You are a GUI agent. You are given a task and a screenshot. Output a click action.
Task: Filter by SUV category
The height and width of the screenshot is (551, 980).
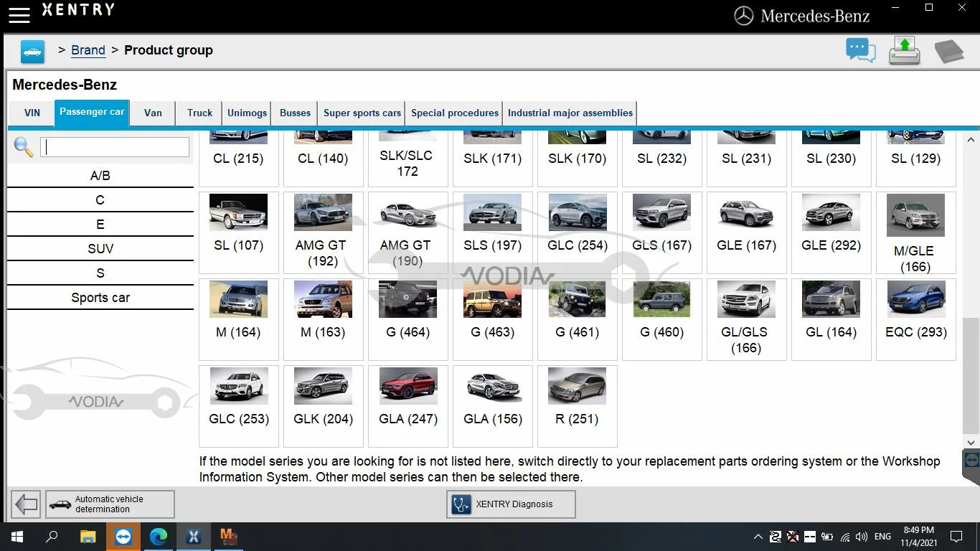[x=100, y=249]
